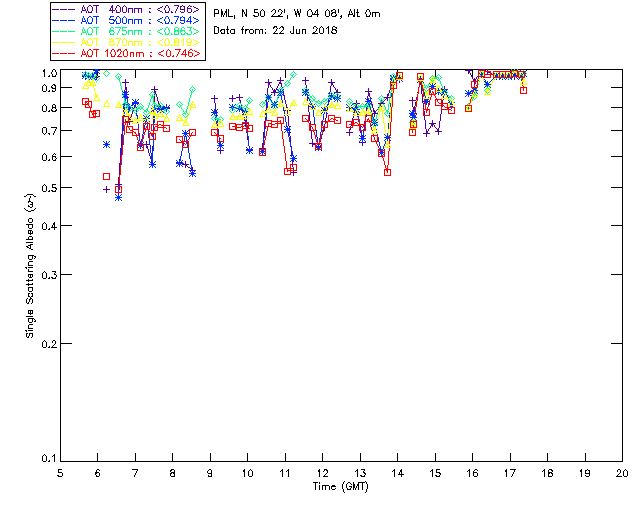Screen dimensions: 640x512
Task: Click the x-axis tick label 5
Action: 60,473
